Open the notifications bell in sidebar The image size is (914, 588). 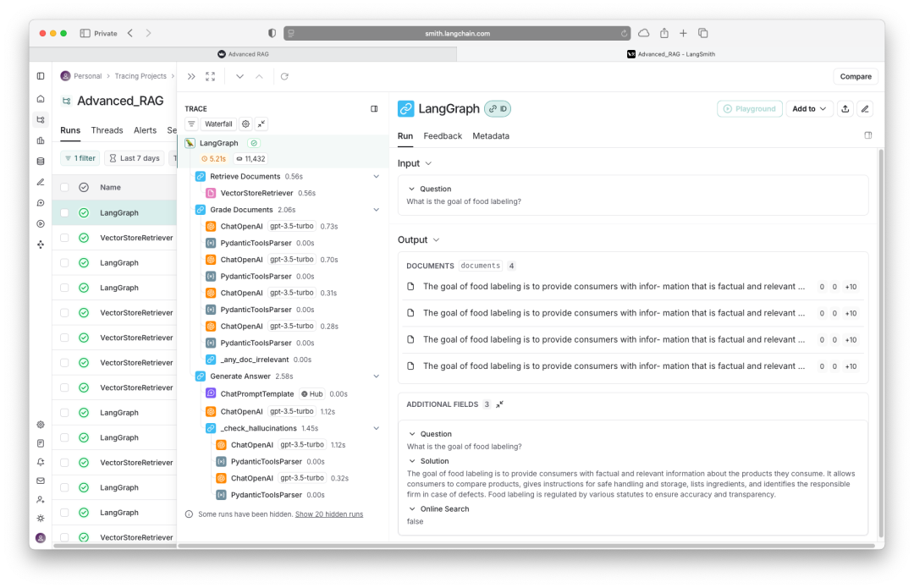coord(41,462)
